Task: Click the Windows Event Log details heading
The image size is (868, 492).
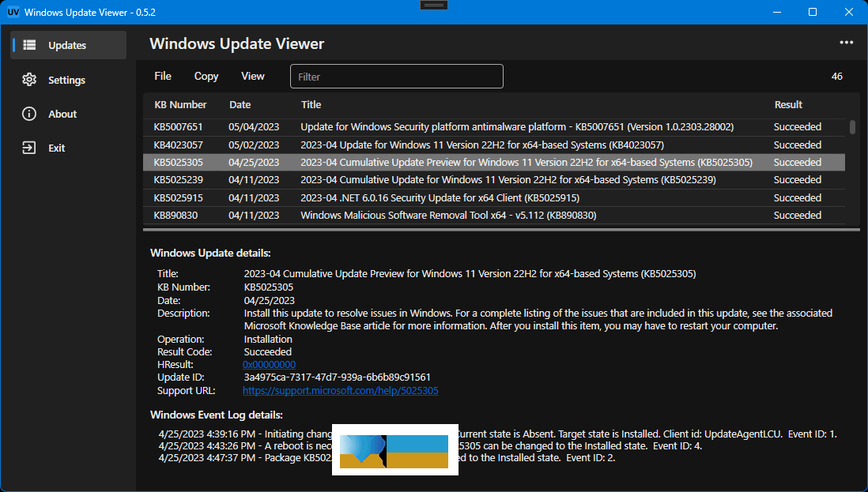Action: tap(217, 415)
